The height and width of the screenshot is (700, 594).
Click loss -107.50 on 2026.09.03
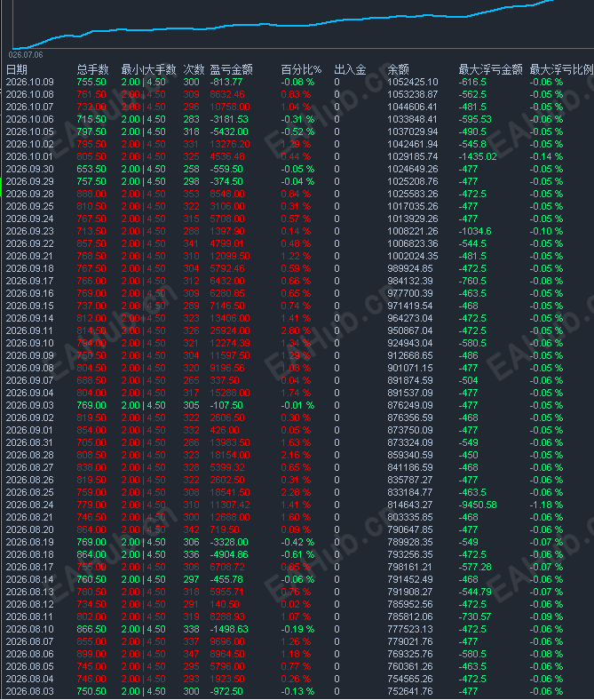[x=226, y=405]
